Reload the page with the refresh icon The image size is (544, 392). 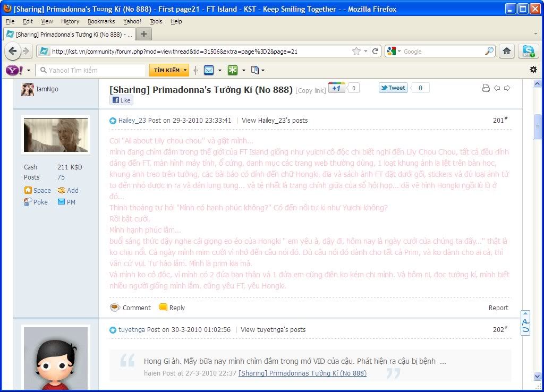point(375,52)
